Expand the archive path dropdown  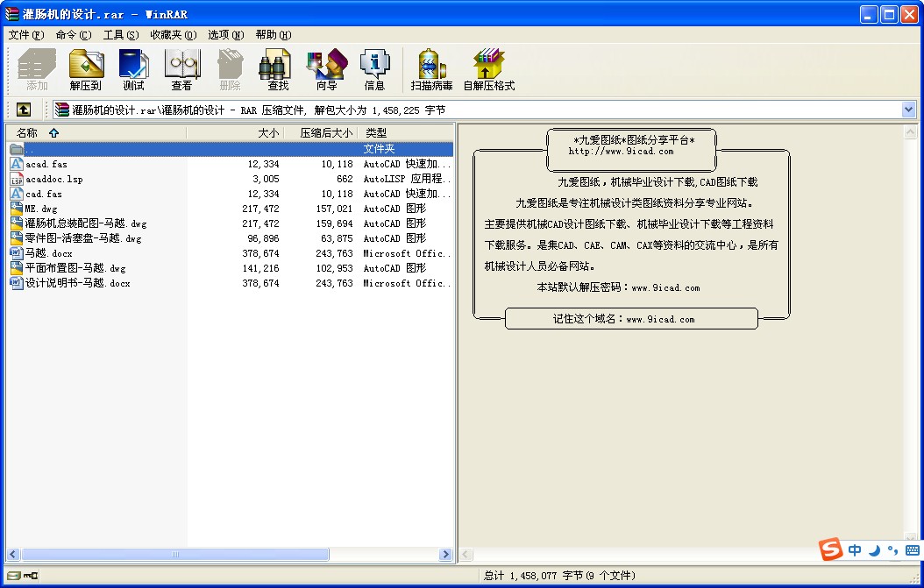pyautogui.click(x=908, y=110)
